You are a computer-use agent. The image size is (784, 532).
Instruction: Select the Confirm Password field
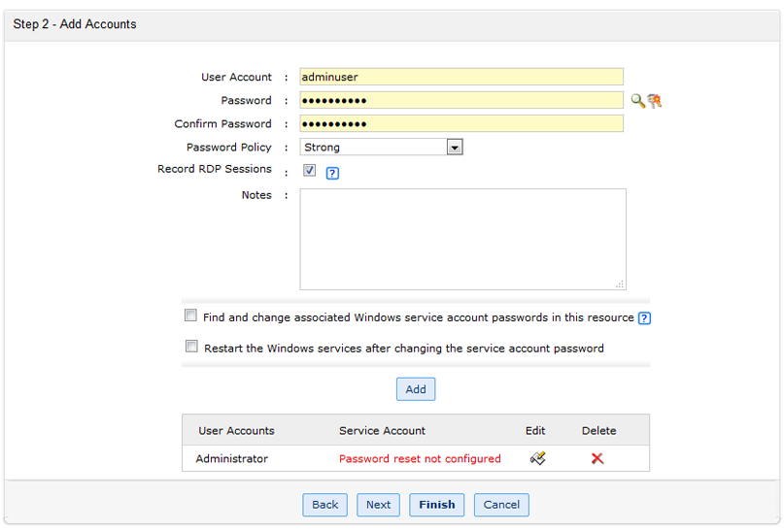pyautogui.click(x=461, y=123)
